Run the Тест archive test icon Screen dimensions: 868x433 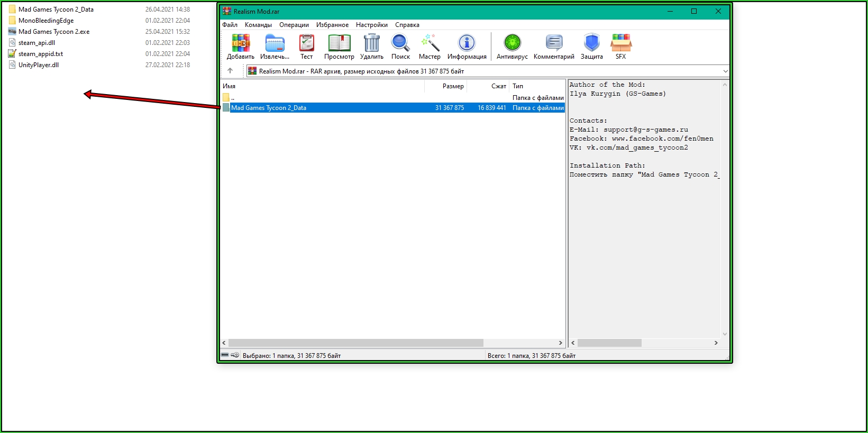pos(307,43)
